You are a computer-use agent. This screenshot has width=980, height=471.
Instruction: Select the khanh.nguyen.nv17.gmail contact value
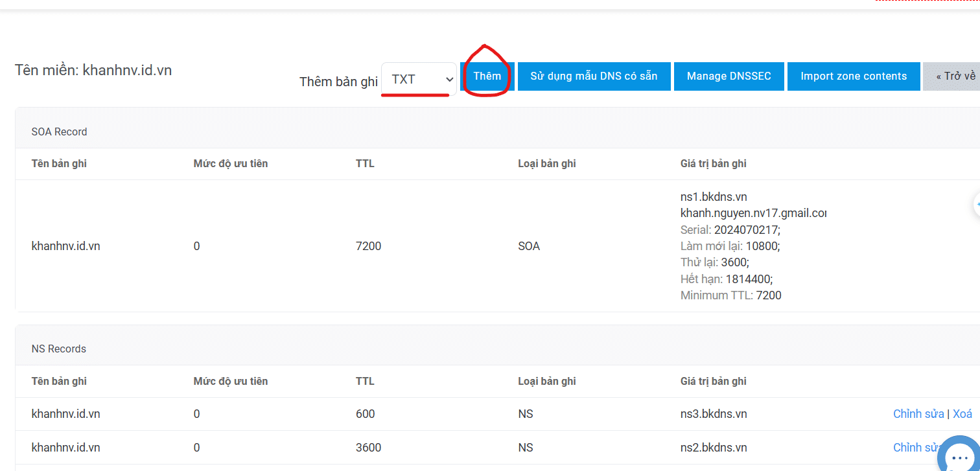coord(753,213)
